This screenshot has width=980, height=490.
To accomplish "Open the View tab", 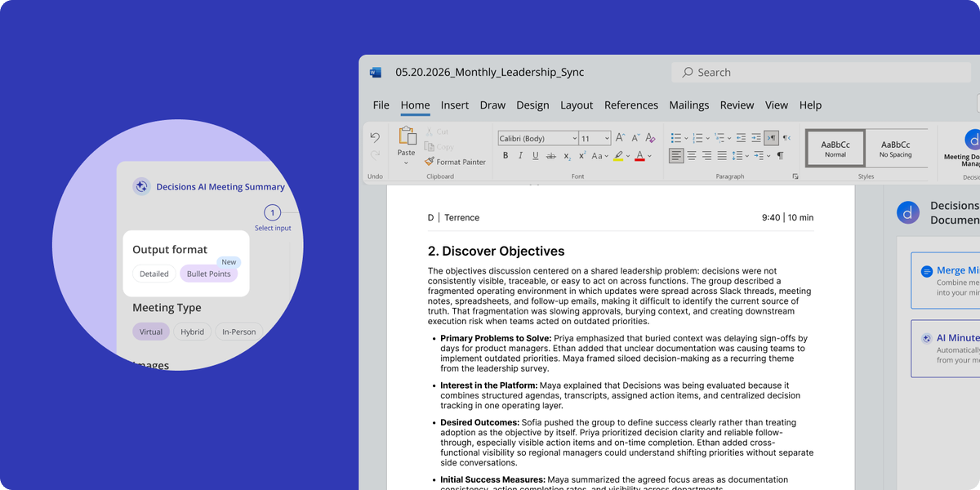I will (x=777, y=105).
